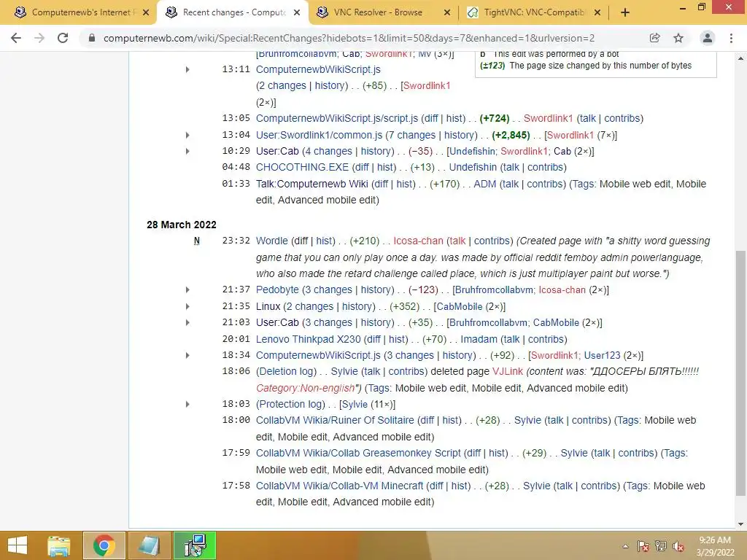Close the Recent changes tab
The height and width of the screenshot is (560, 747).
click(x=297, y=12)
